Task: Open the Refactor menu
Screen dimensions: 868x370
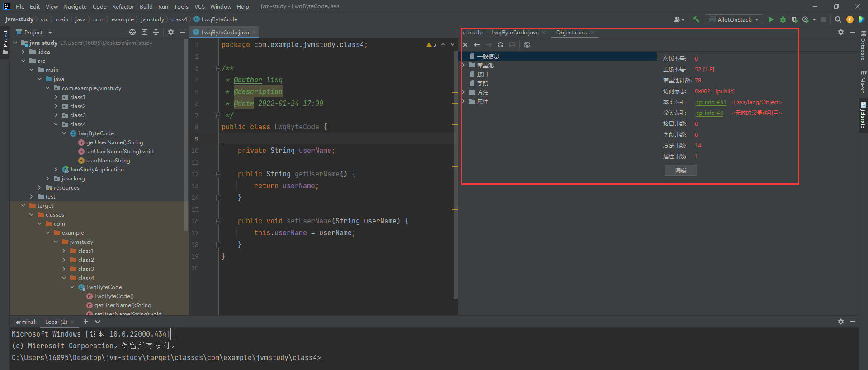Action: (123, 6)
